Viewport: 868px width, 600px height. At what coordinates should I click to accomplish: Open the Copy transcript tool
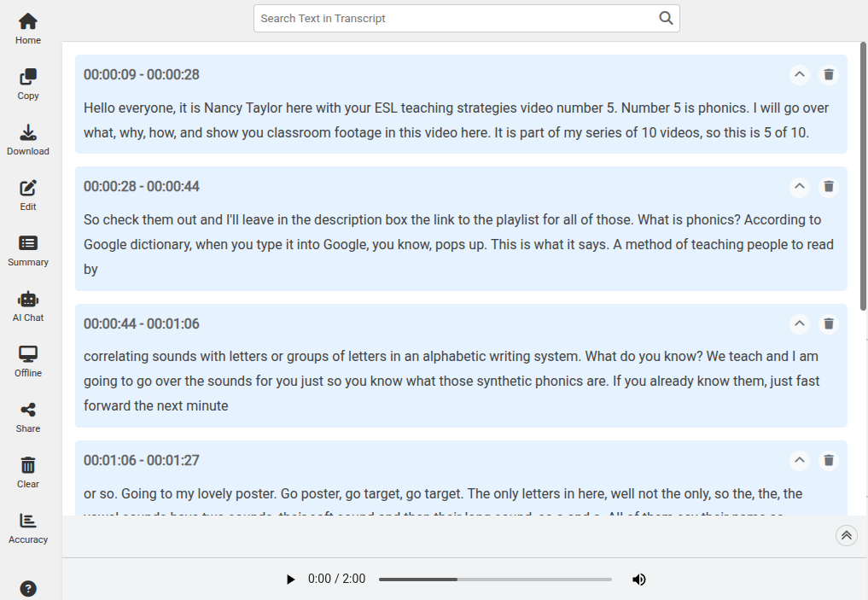point(27,83)
